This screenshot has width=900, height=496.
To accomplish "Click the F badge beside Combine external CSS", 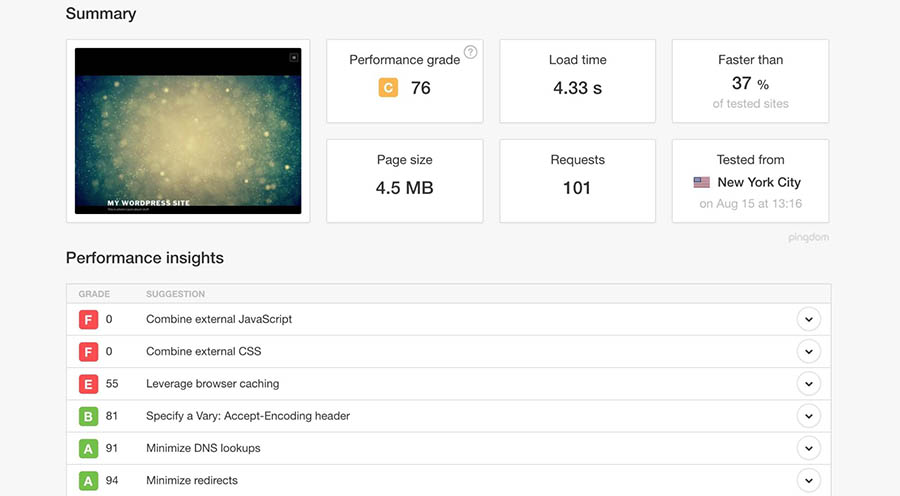I will click(88, 352).
